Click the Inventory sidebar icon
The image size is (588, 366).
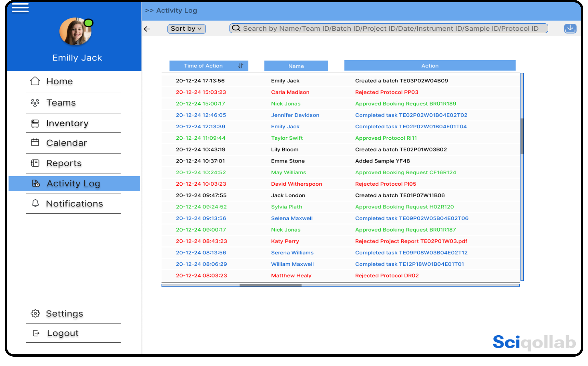[x=35, y=123]
